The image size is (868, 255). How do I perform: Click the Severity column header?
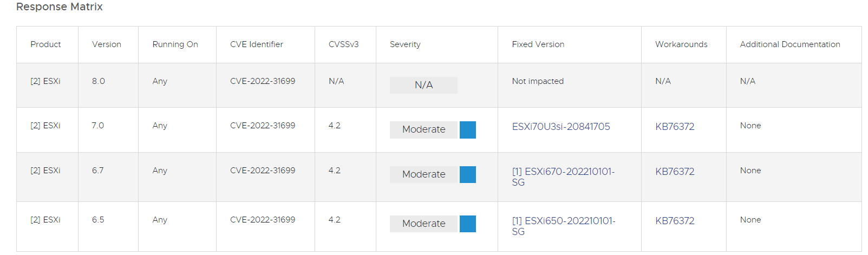(405, 44)
